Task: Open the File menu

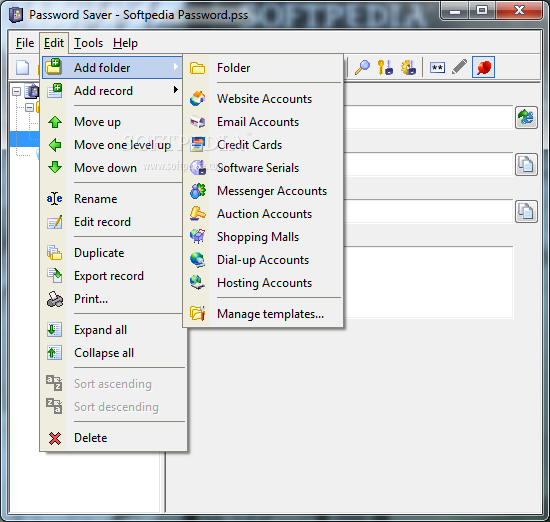Action: [x=25, y=43]
